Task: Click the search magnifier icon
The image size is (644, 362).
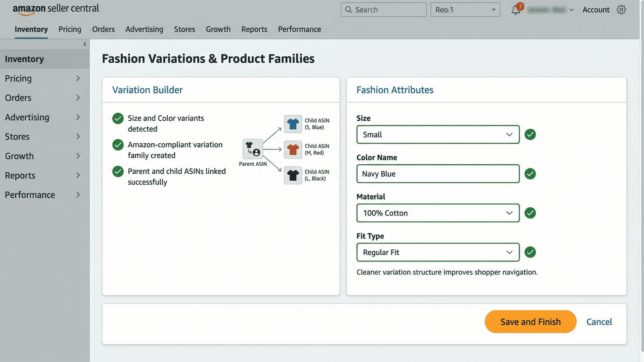Action: (348, 10)
